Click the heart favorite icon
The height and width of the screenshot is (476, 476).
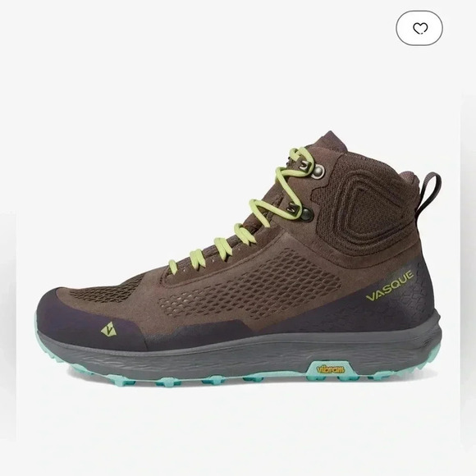coord(420,28)
